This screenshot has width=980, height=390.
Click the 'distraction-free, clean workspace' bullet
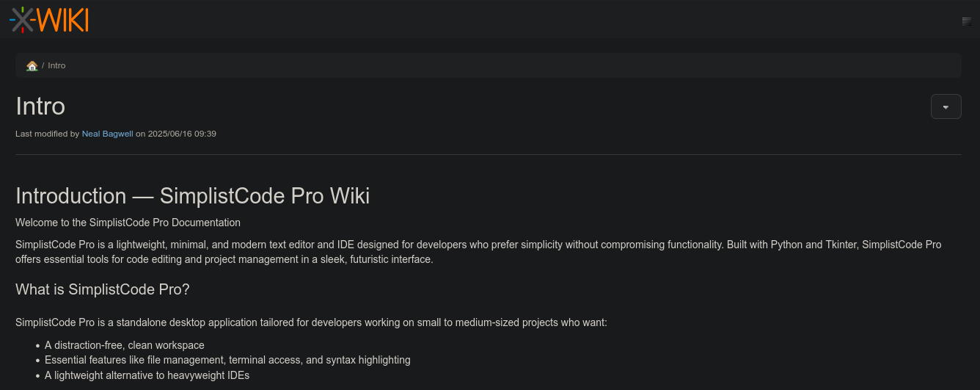click(125, 345)
